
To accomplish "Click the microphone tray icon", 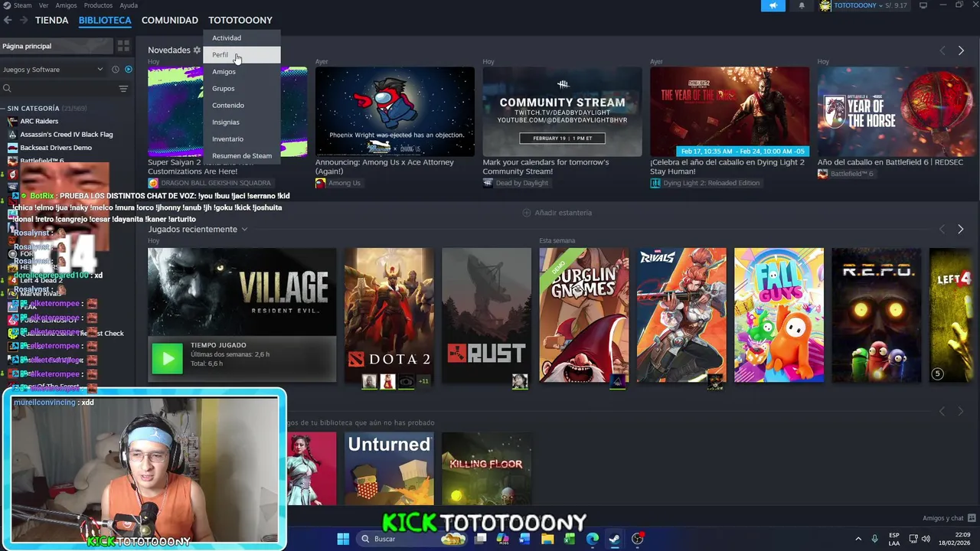I will pos(874,539).
